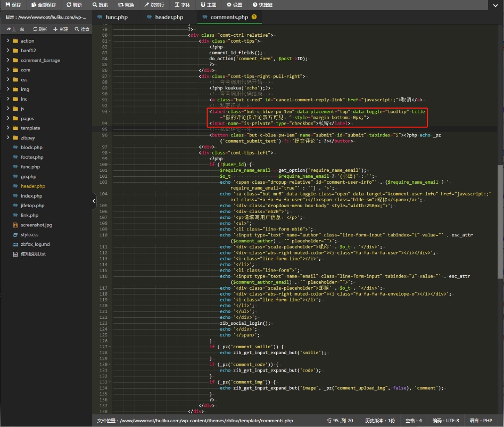Open 使用说明.txt in the file tree
The width and height of the screenshot is (504, 427).
pyautogui.click(x=34, y=254)
